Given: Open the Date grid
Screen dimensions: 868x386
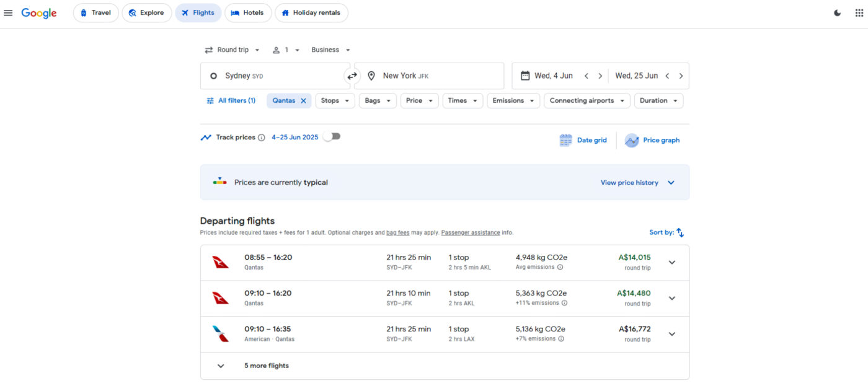Looking at the screenshot, I should coord(583,141).
